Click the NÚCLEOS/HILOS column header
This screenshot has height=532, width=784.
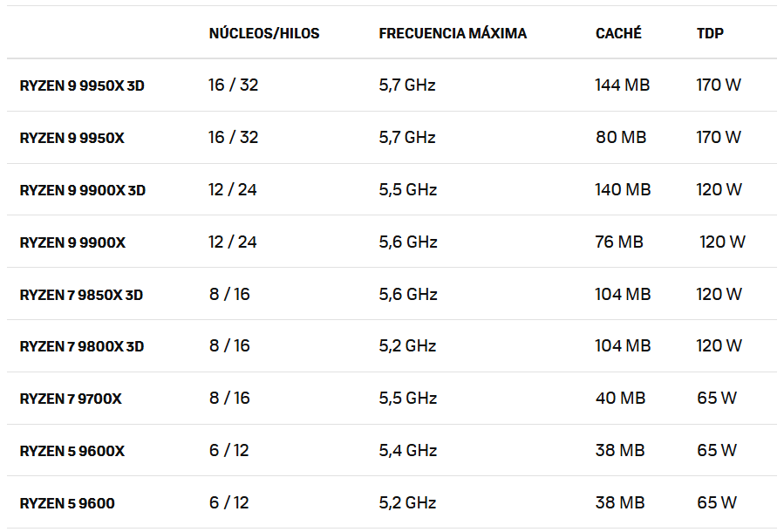click(263, 33)
